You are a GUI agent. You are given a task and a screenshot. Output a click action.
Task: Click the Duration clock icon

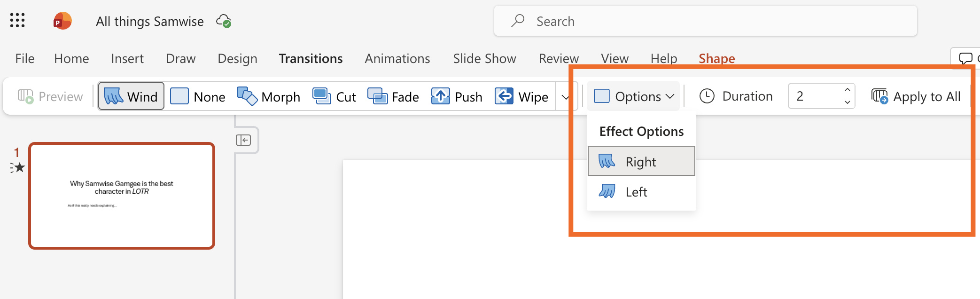coord(707,96)
